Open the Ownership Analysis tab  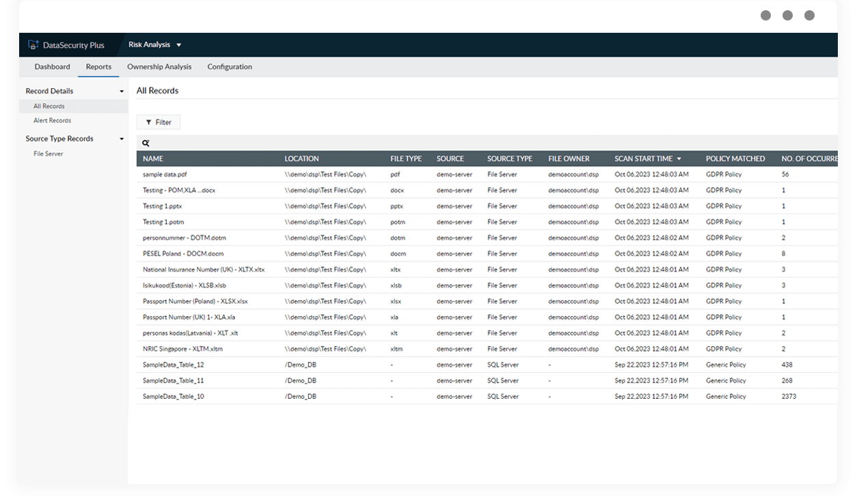click(159, 66)
